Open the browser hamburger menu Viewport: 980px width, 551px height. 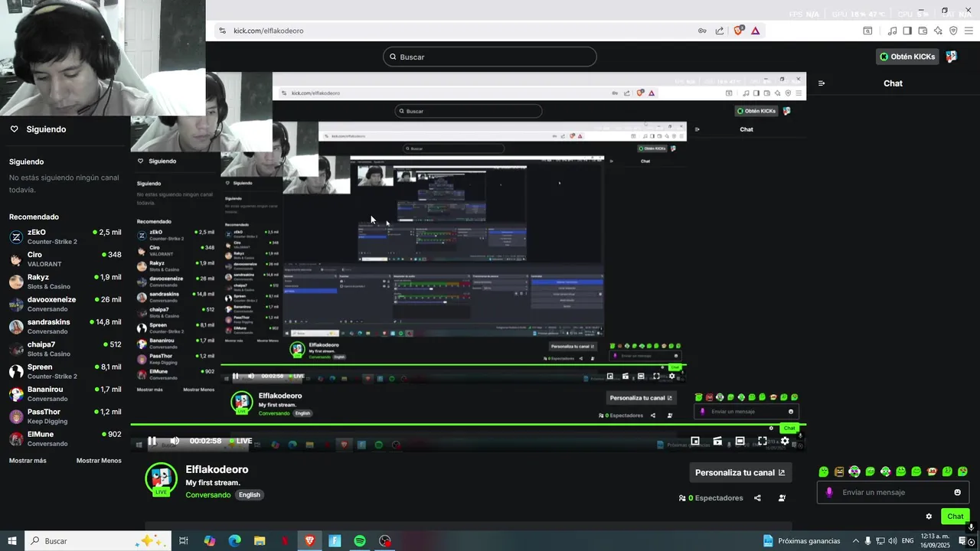point(969,31)
